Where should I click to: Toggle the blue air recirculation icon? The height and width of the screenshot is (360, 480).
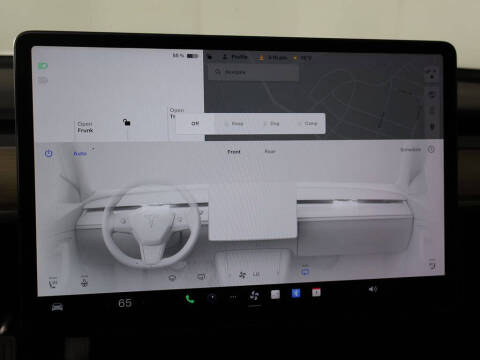[305, 271]
